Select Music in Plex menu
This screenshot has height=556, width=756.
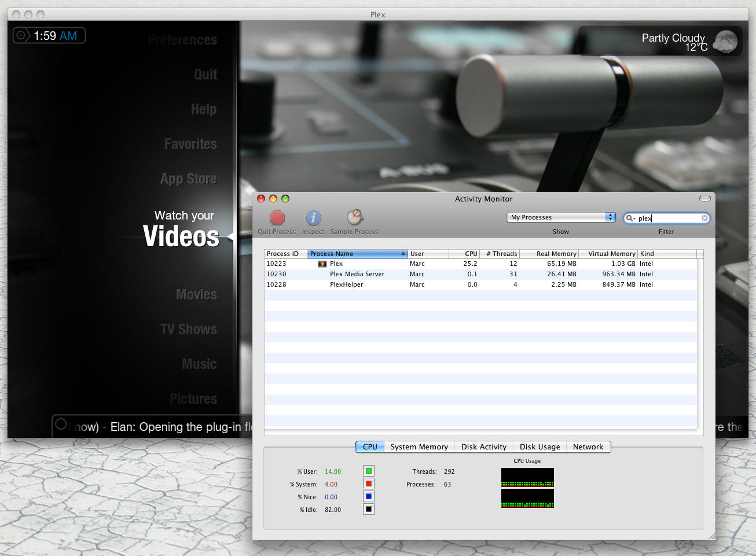pos(199,364)
